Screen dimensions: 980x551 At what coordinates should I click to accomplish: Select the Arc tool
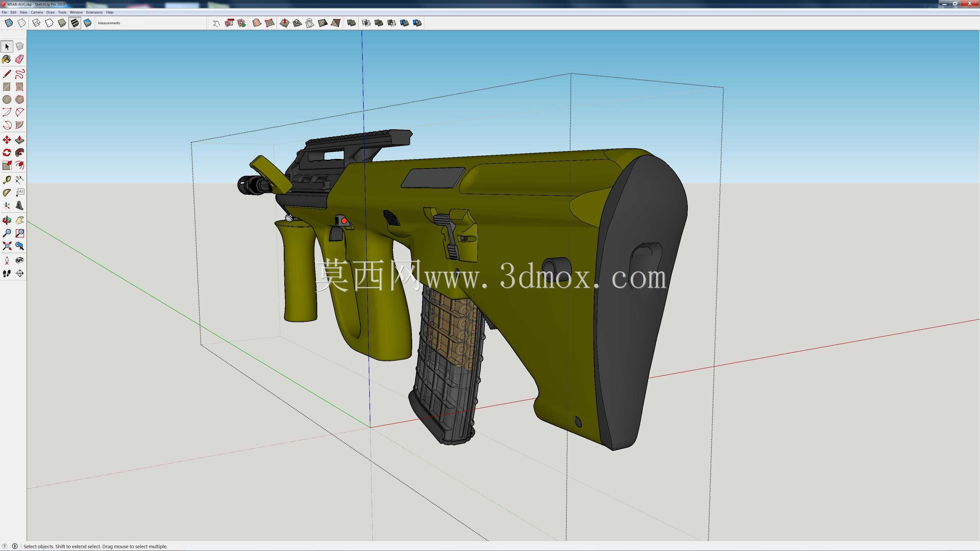(x=7, y=112)
